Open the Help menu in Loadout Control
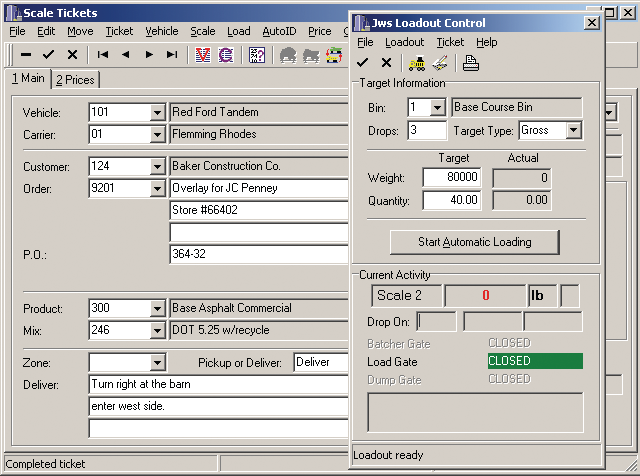This screenshot has width=640, height=476. 487,42
